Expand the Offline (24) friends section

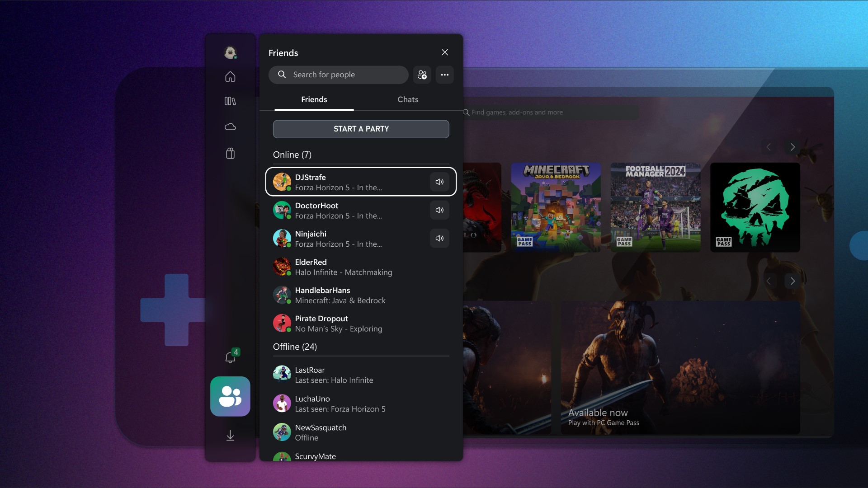click(295, 347)
